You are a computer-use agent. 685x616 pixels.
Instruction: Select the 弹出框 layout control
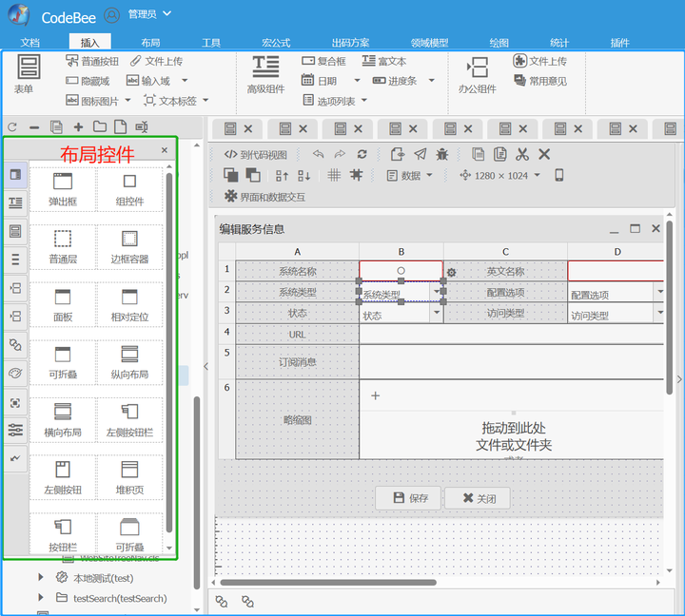coord(63,189)
